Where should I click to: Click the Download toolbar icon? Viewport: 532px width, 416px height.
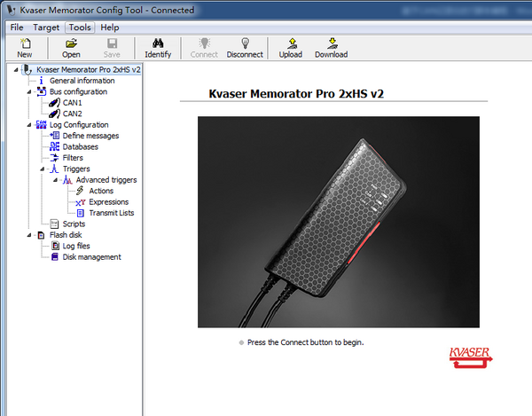tap(332, 43)
